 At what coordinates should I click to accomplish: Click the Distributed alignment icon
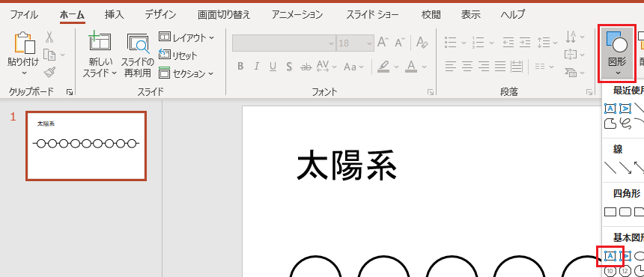pyautogui.click(x=516, y=66)
